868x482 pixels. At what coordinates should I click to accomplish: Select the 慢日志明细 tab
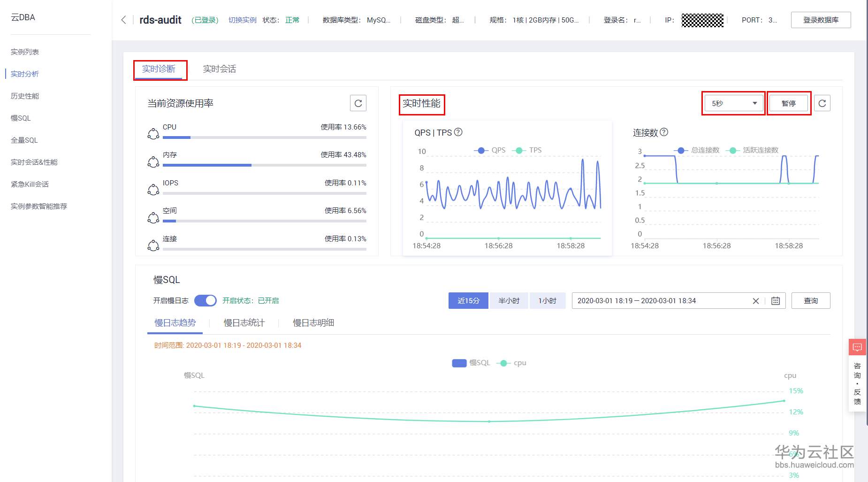(x=313, y=323)
